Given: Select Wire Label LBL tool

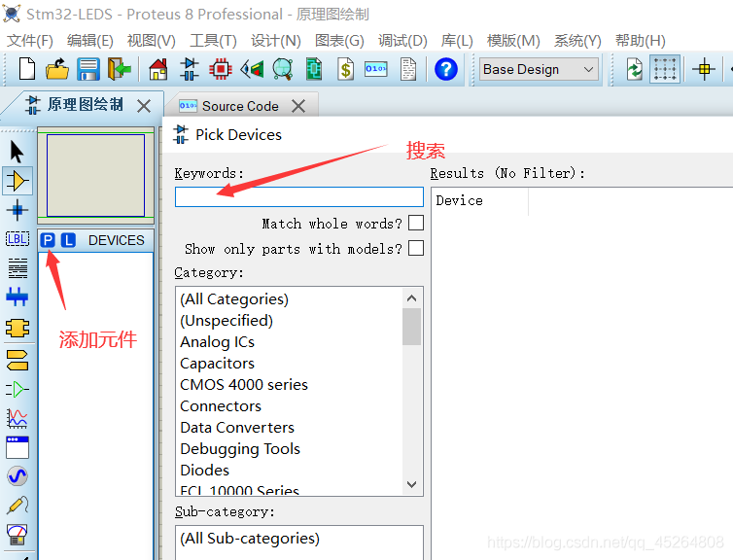Looking at the screenshot, I should [x=17, y=239].
